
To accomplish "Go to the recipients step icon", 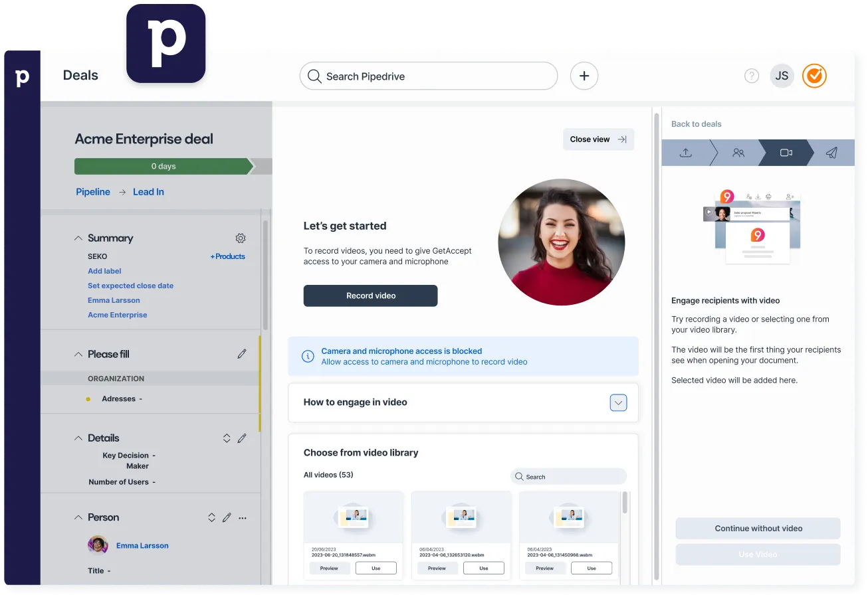I will [x=738, y=152].
